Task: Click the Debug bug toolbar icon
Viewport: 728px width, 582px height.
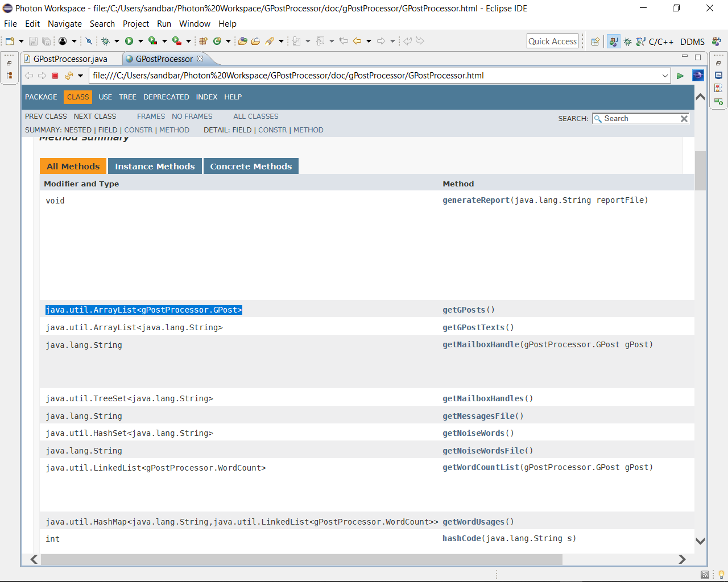Action: point(105,41)
